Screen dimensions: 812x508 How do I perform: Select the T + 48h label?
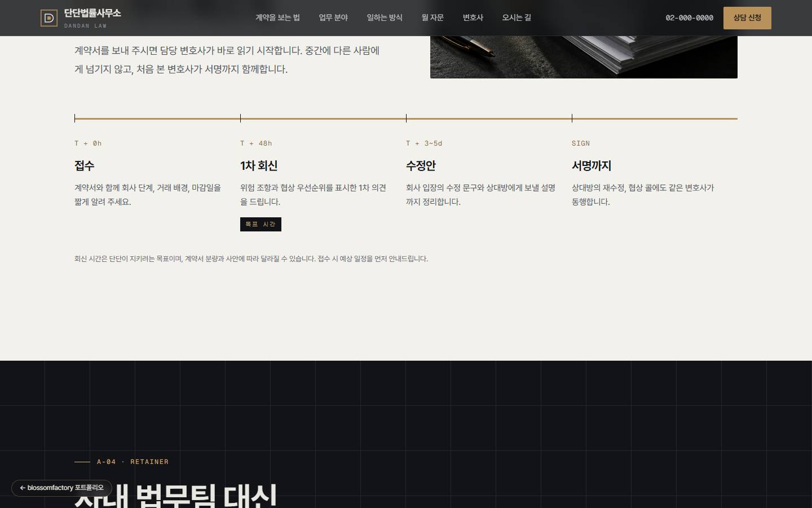point(256,143)
